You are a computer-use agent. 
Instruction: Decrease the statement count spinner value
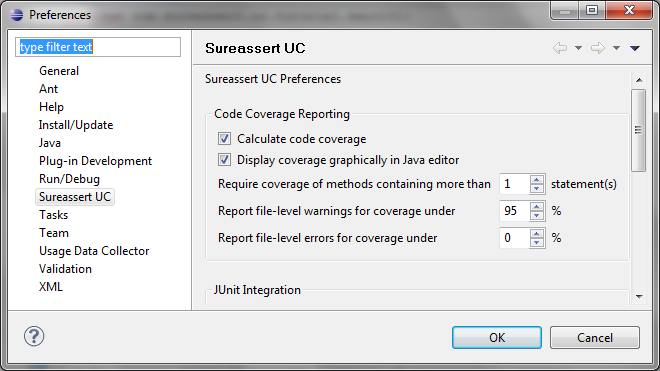(x=537, y=189)
